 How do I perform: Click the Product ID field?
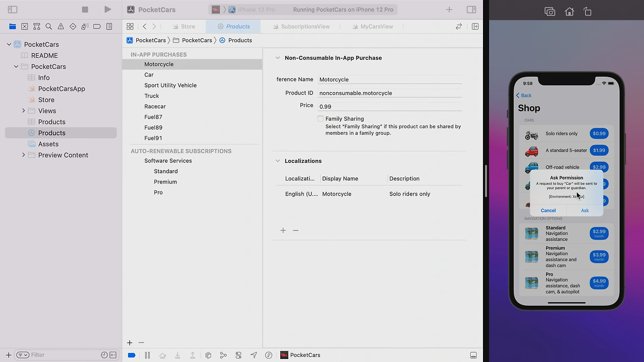pos(390,93)
